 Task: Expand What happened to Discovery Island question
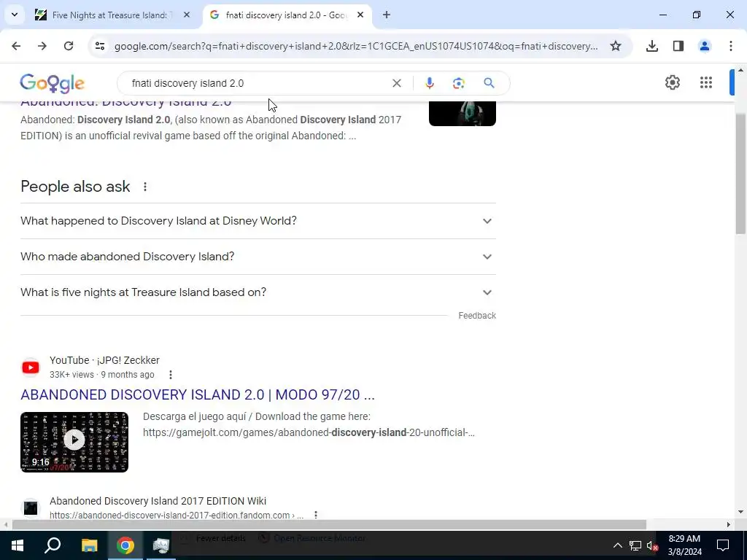(x=258, y=221)
